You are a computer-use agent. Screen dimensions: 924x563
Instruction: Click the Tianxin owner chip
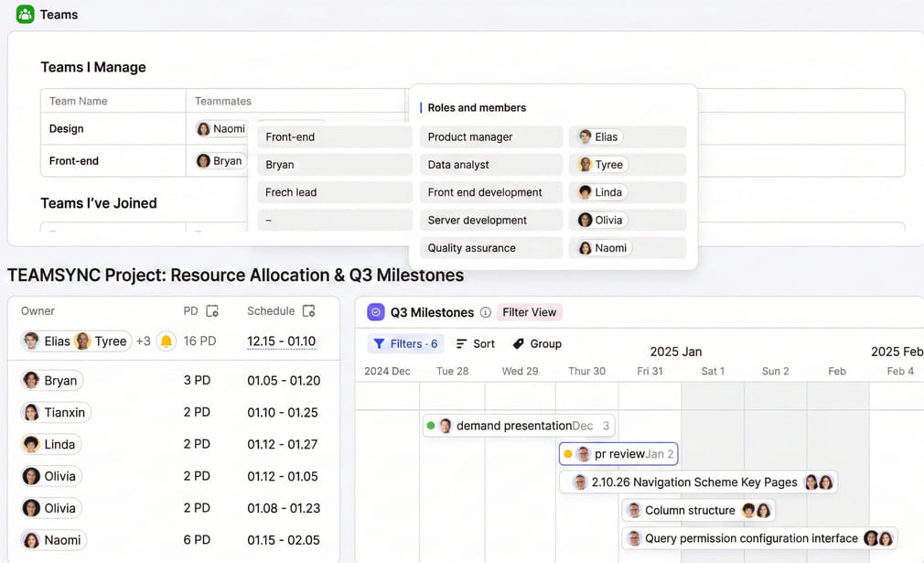(57, 413)
